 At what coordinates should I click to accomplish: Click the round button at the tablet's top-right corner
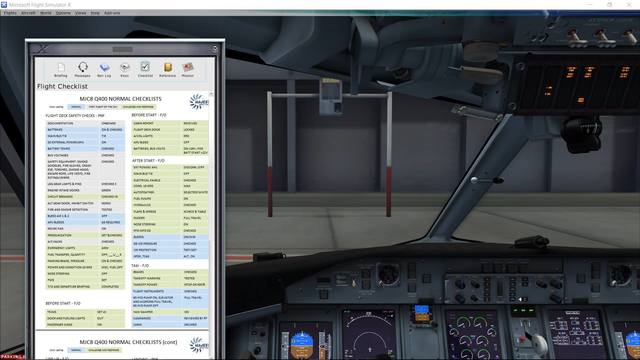215,48
